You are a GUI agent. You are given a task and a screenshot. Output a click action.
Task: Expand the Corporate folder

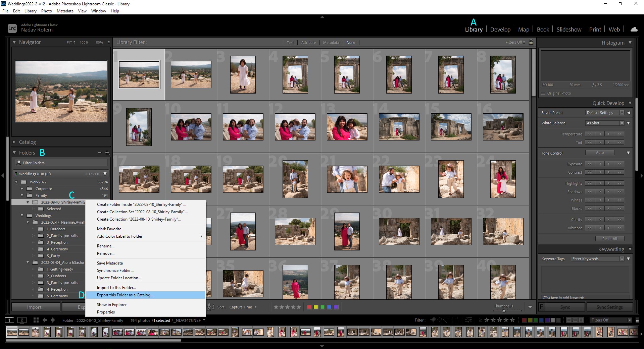click(22, 189)
